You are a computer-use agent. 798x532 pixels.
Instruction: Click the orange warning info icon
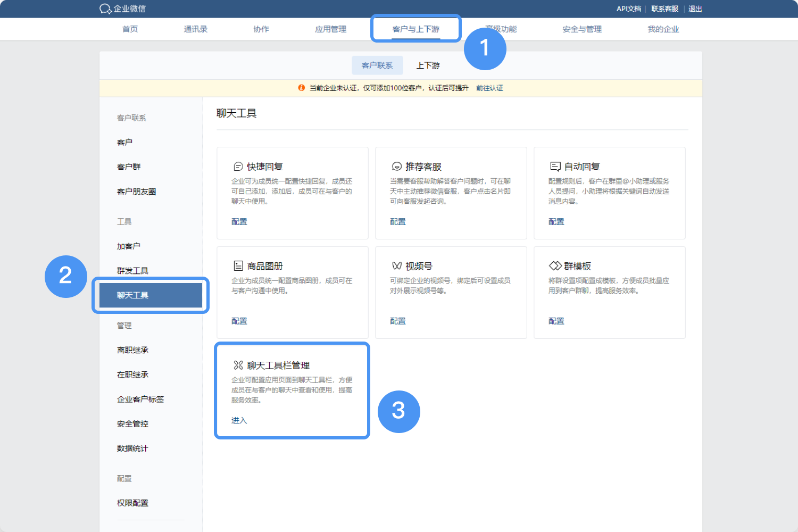pyautogui.click(x=302, y=88)
